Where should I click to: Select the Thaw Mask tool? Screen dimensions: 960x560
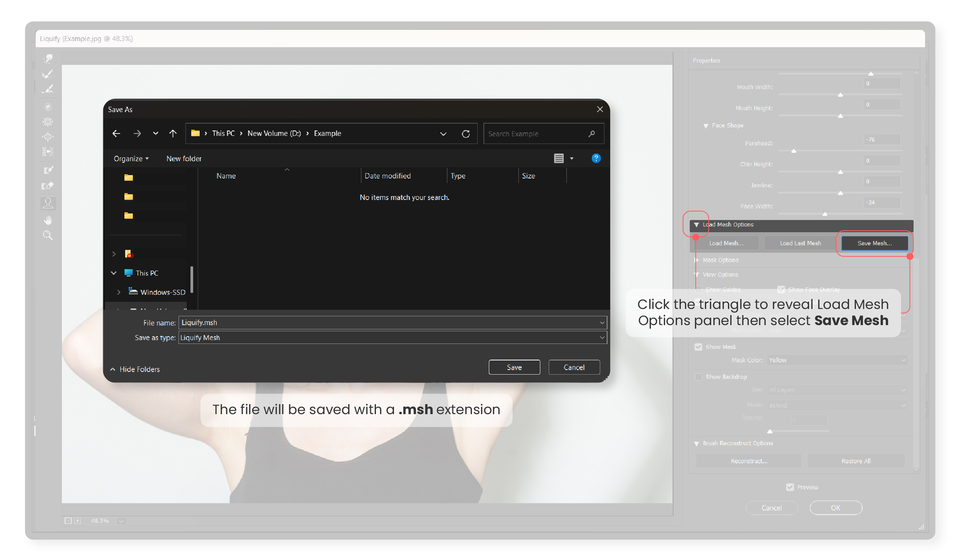tap(48, 186)
